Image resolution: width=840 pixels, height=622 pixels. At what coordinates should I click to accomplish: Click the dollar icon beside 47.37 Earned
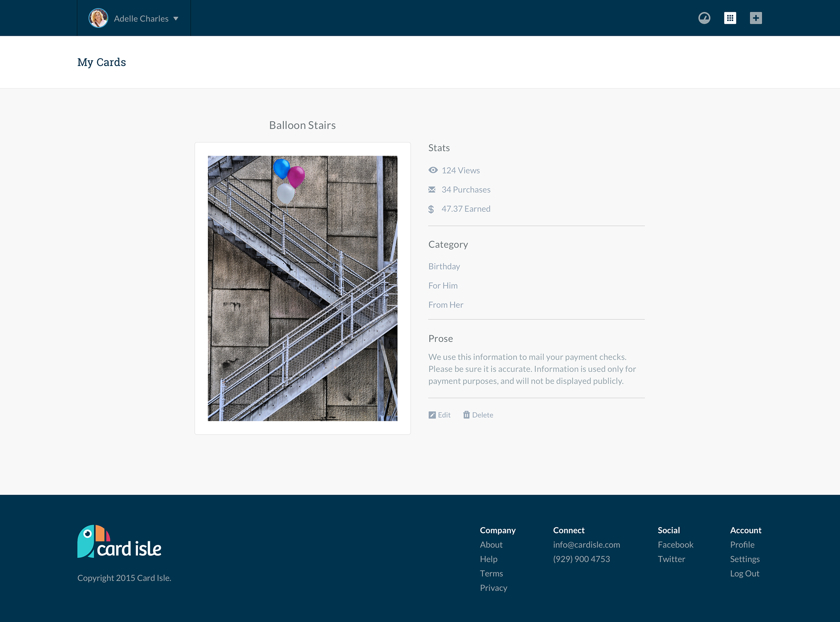[x=431, y=209]
